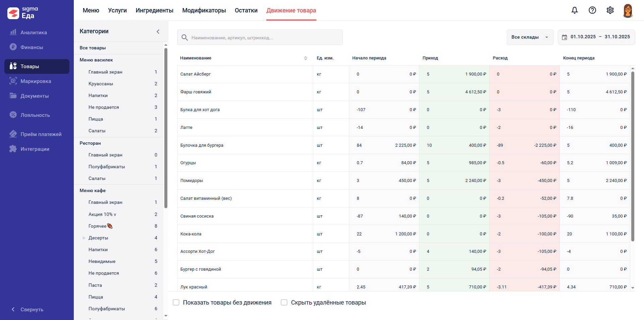Select Все товары category
The width and height of the screenshot is (644, 320).
(x=93, y=48)
